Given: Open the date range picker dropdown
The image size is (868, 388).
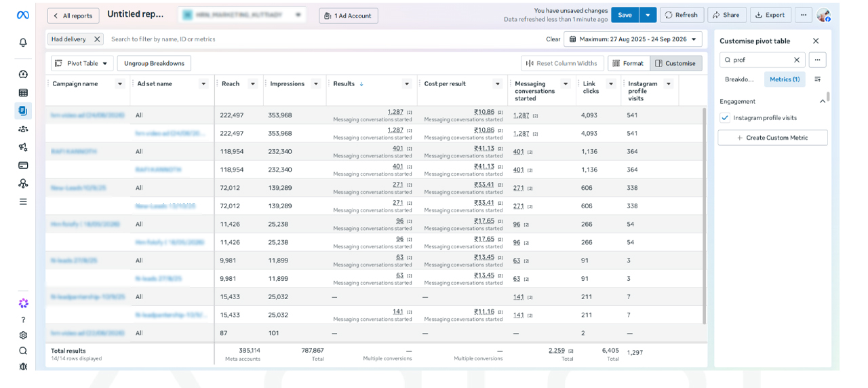Looking at the screenshot, I should pos(633,39).
